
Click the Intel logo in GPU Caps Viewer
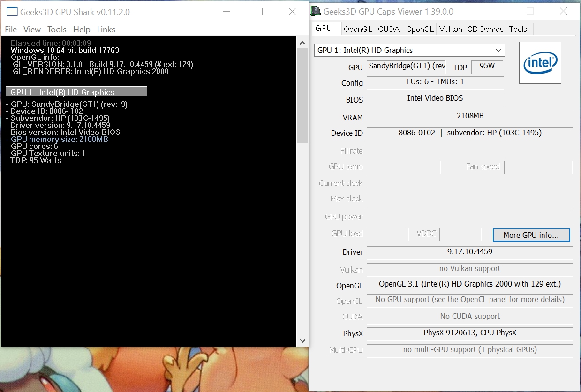tap(540, 63)
